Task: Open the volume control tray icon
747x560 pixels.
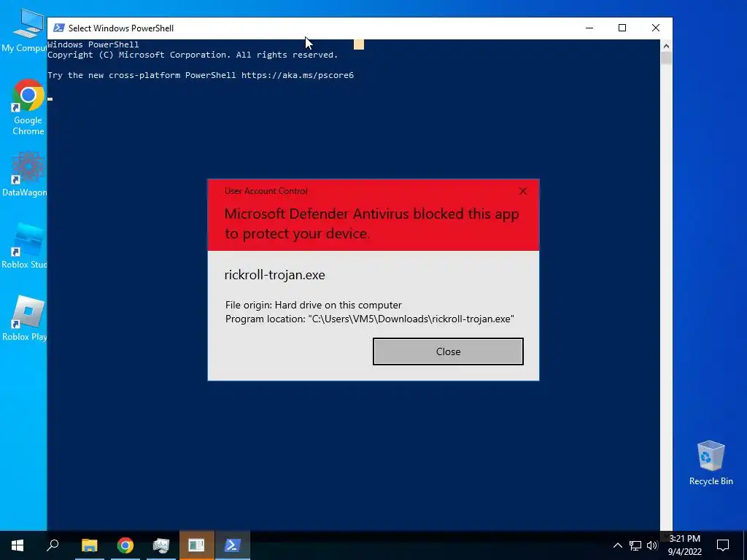Action: [652, 545]
